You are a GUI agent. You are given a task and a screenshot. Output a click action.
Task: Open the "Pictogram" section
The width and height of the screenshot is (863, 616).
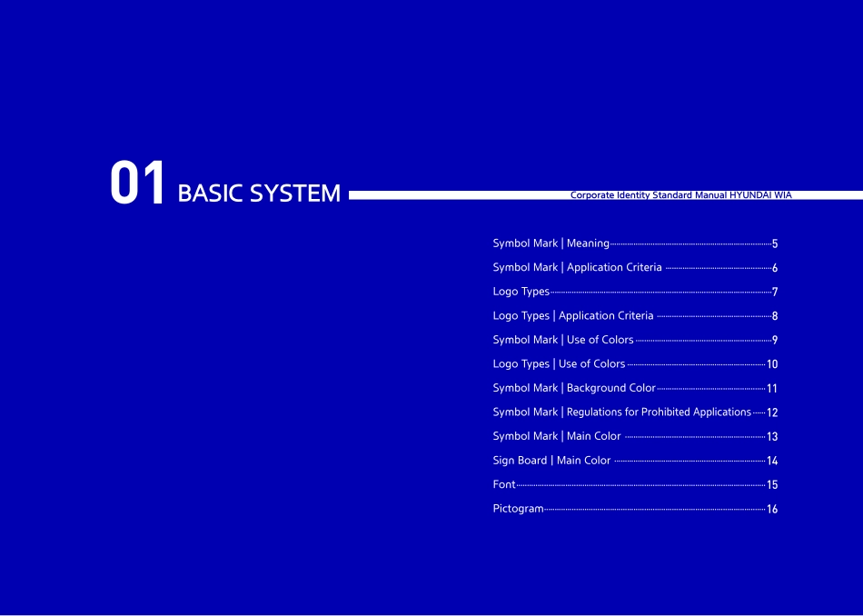pyautogui.click(x=518, y=508)
